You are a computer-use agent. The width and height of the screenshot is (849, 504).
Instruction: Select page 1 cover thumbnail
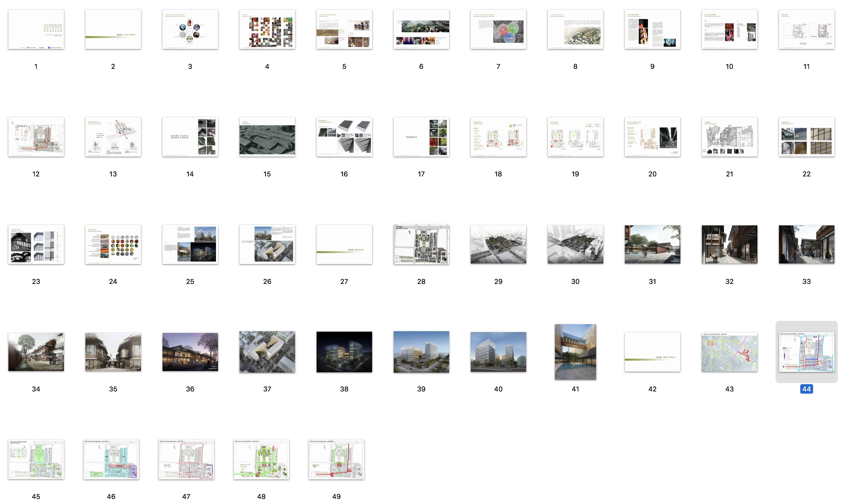point(36,29)
